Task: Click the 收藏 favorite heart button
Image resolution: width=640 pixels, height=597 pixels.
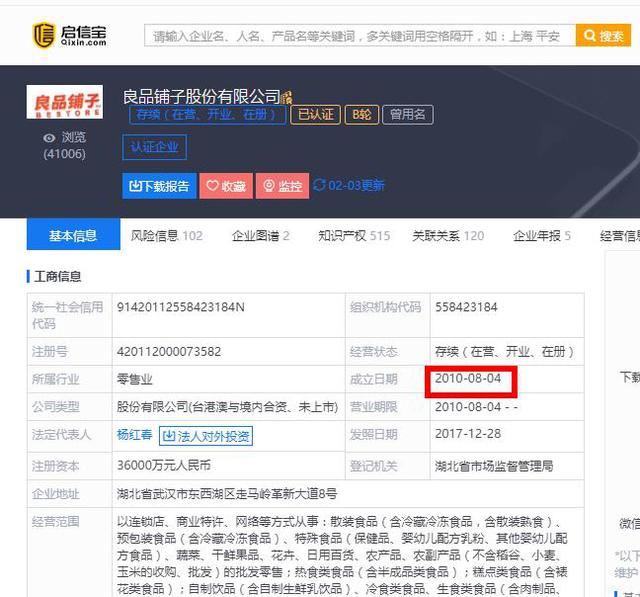Action: pyautogui.click(x=226, y=186)
